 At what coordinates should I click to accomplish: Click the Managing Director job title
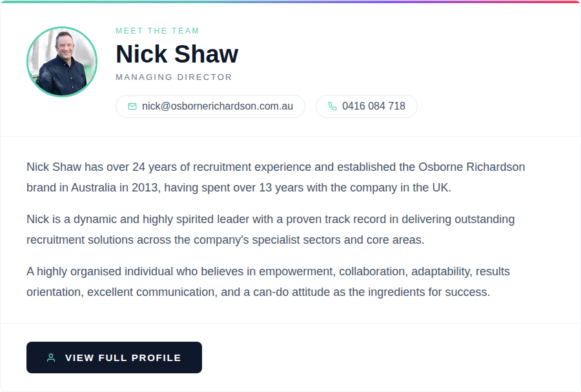(174, 77)
